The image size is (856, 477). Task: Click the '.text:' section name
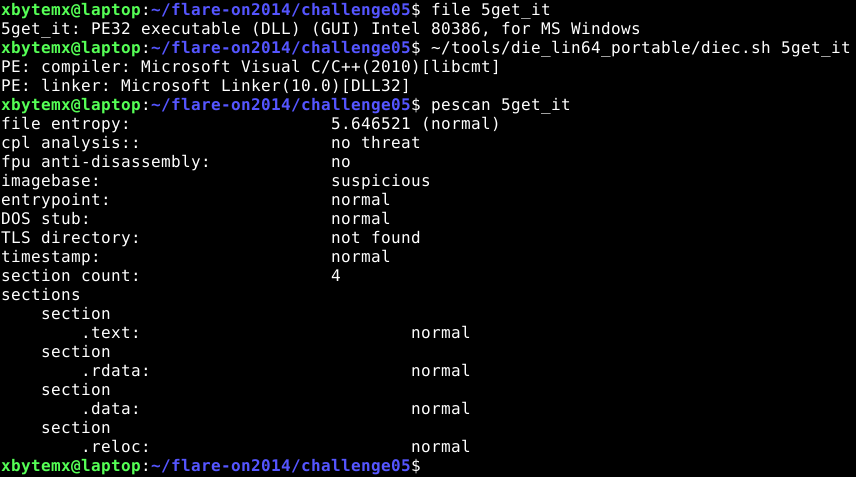(111, 332)
